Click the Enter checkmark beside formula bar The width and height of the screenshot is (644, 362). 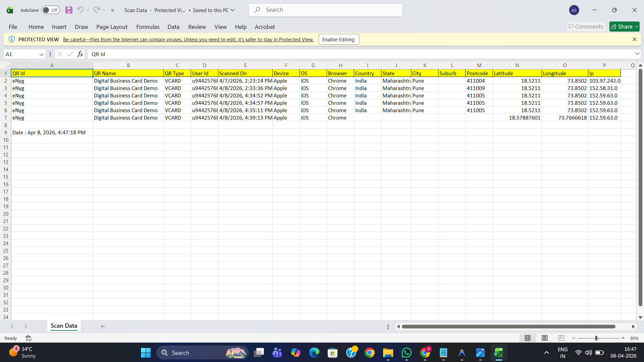coord(70,54)
